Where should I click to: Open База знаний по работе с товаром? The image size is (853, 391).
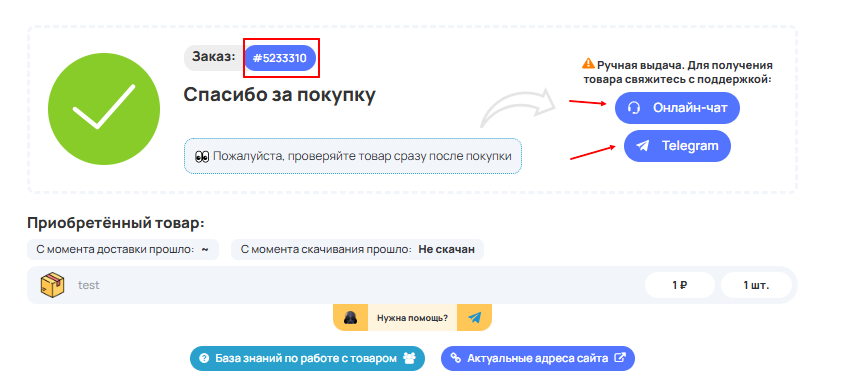tap(307, 359)
